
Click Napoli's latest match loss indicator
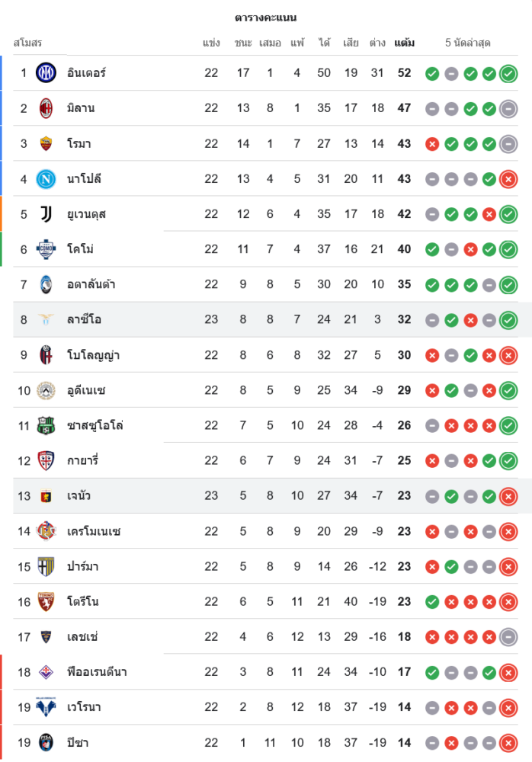click(x=508, y=179)
